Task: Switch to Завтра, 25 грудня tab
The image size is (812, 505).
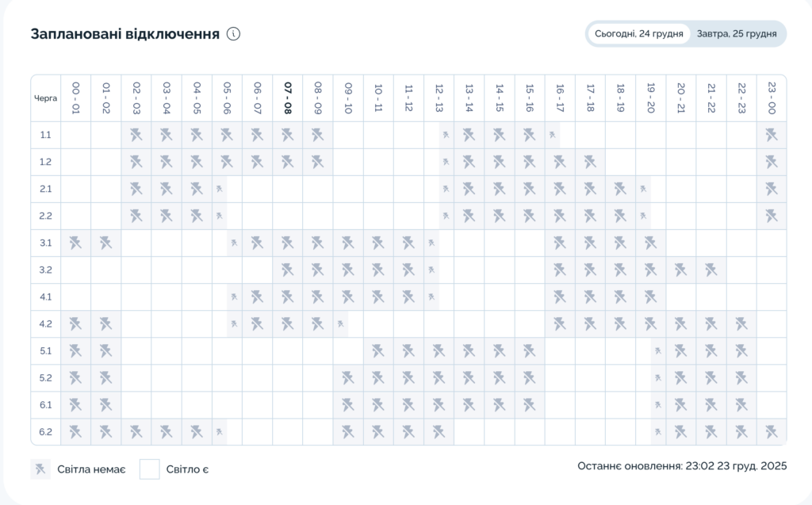Action: click(x=736, y=34)
